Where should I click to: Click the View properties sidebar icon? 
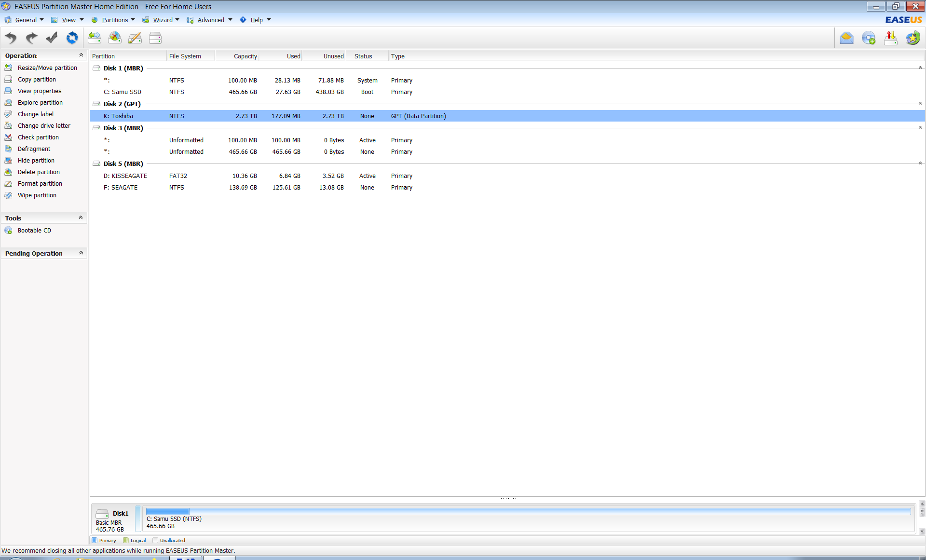pos(8,91)
